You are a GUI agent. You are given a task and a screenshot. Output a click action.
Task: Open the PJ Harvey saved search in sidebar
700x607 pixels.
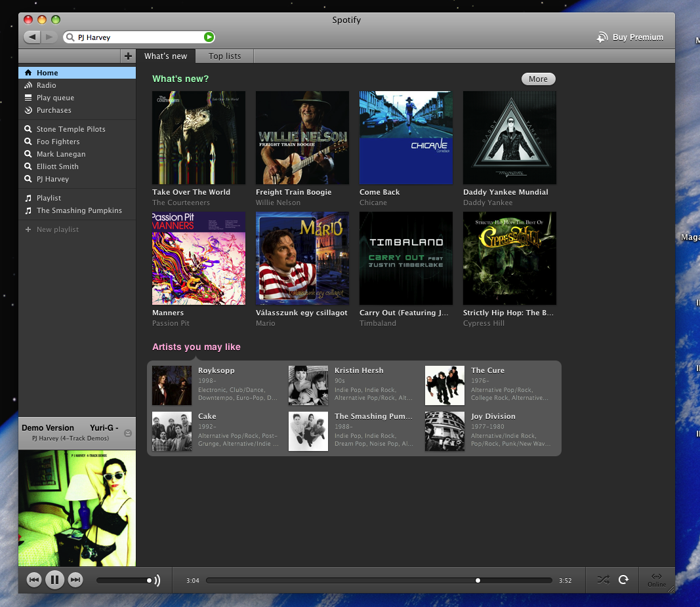tap(77, 179)
